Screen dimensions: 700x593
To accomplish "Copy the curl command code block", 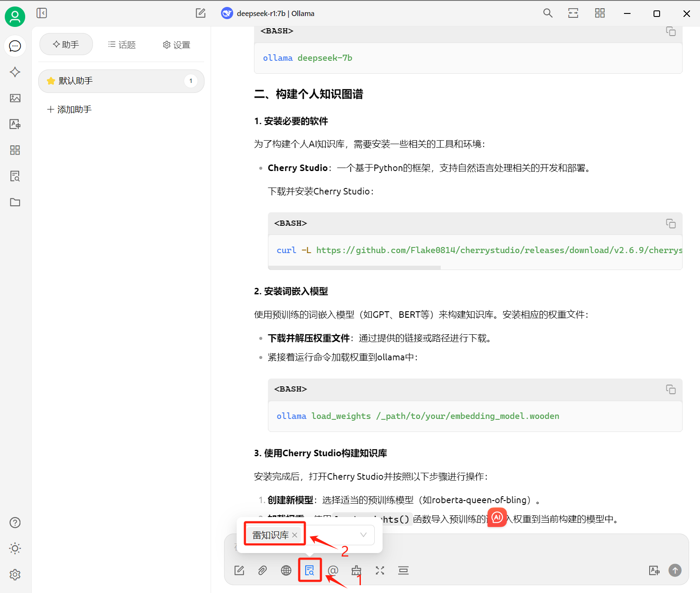I will (671, 223).
